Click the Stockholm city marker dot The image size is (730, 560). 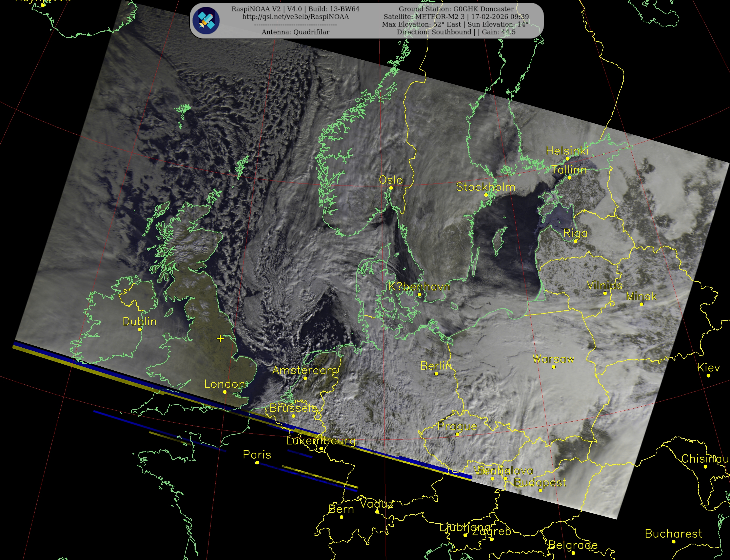(486, 195)
